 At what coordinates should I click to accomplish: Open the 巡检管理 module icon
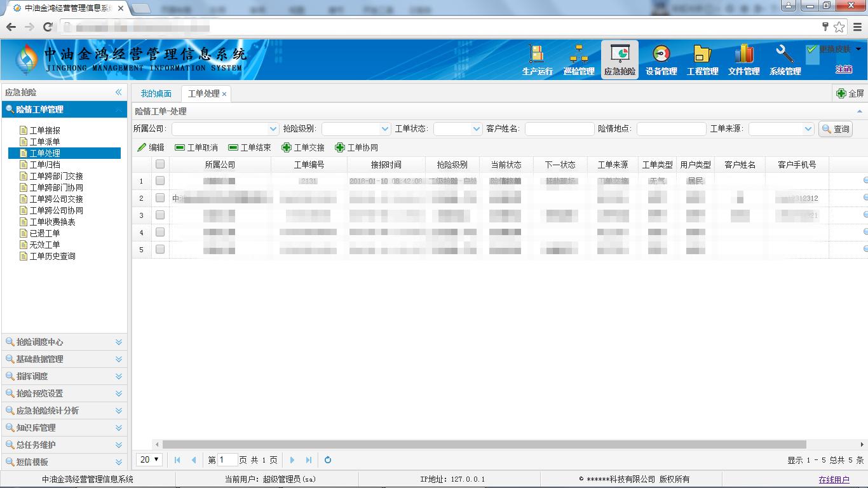578,55
